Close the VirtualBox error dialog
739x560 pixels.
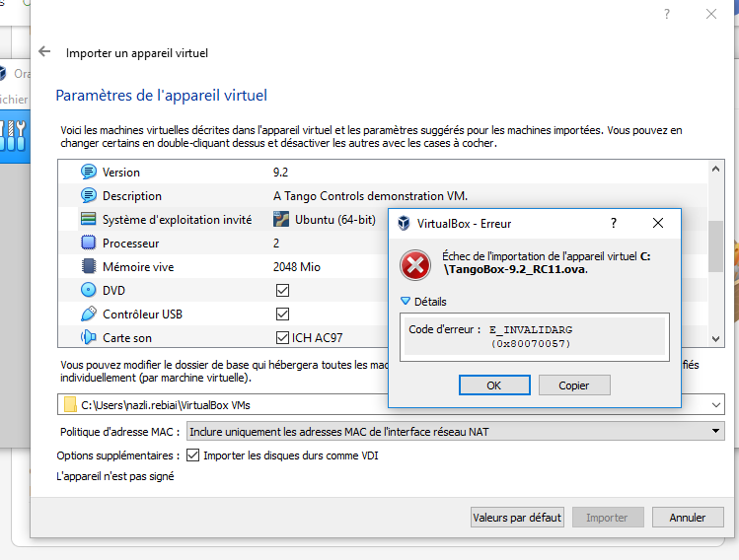tap(658, 223)
